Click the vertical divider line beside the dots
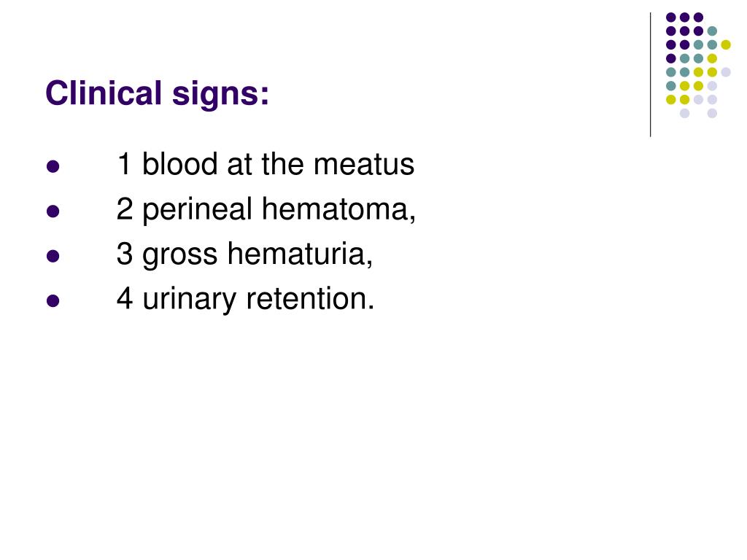This screenshot has height=560, width=747. 650,75
